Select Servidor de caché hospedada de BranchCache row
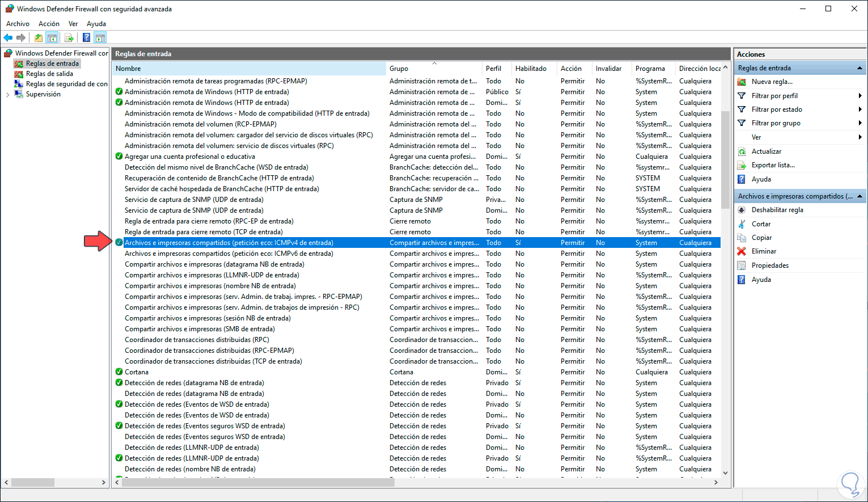Screen dimensions: 868x502 click(x=417, y=189)
